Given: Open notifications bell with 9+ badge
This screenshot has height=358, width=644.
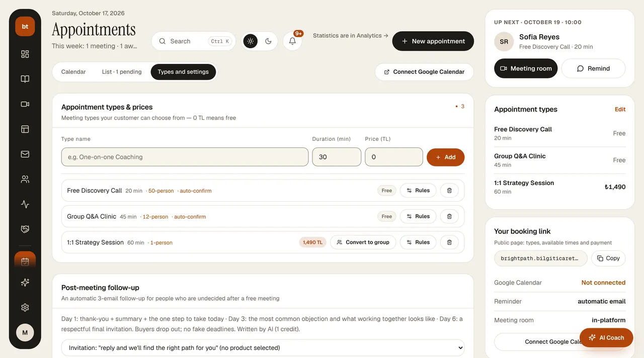Looking at the screenshot, I should [292, 41].
